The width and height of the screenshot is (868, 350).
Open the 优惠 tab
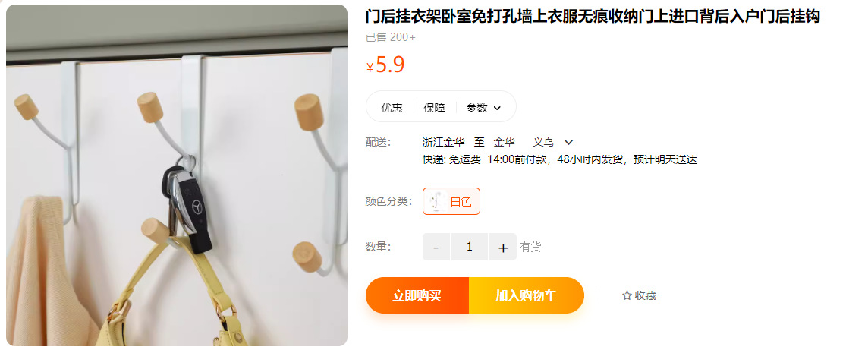[392, 108]
